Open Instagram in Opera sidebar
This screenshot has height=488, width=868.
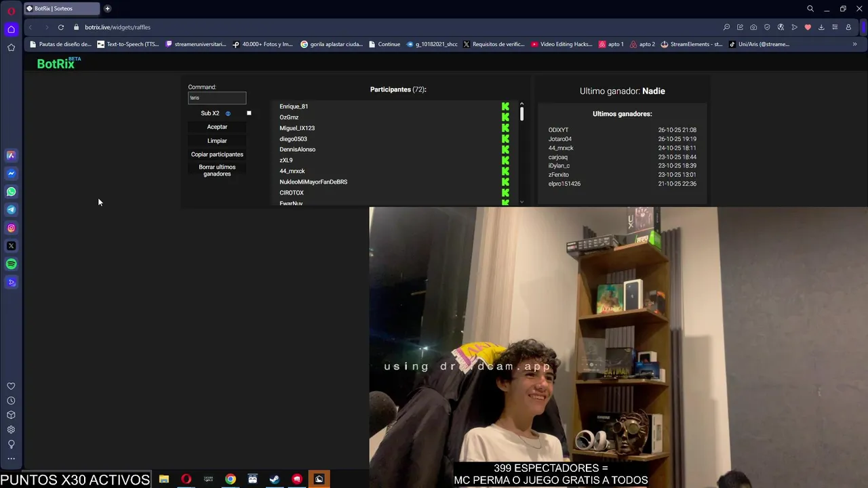click(11, 228)
